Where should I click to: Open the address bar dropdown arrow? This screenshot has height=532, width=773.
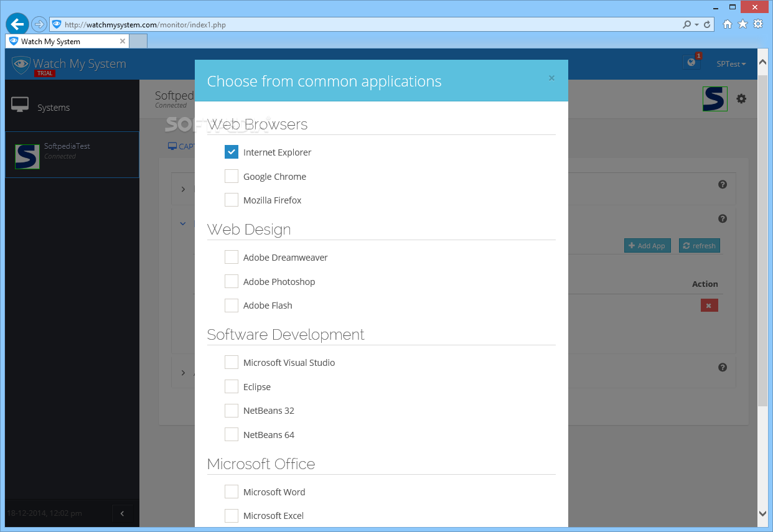[696, 24]
